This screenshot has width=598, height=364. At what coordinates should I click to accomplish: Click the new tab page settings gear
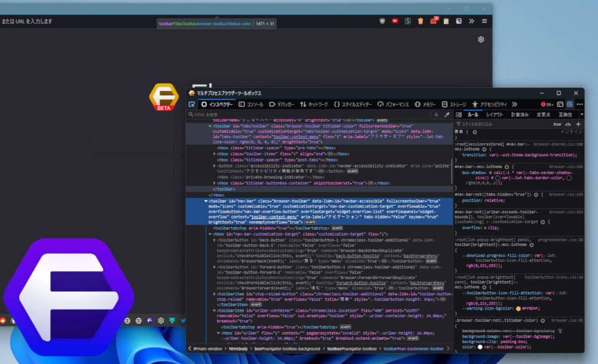[x=481, y=39]
